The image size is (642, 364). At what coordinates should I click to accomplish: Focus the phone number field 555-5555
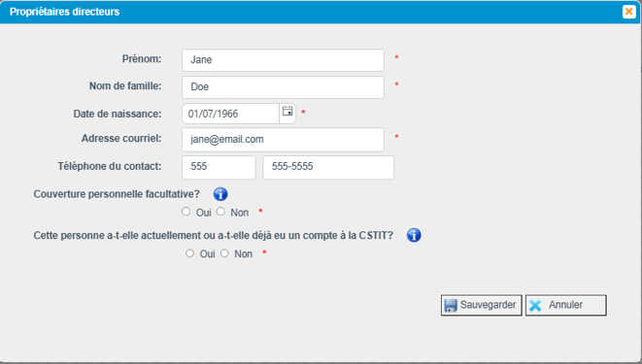328,167
